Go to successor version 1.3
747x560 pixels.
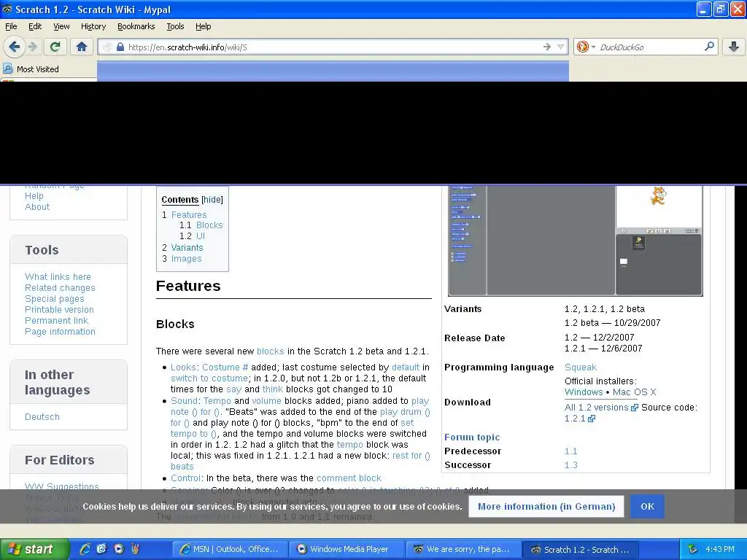click(x=570, y=464)
